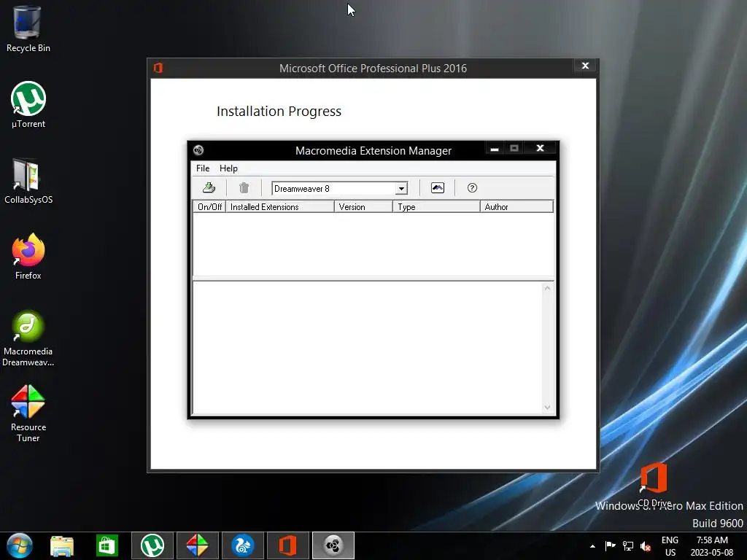Click the muted volume tray icon
The height and width of the screenshot is (560, 747).
tap(646, 546)
